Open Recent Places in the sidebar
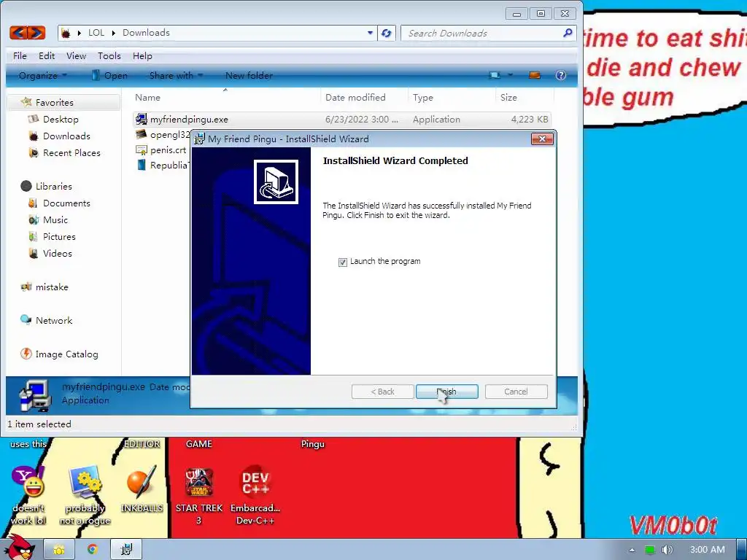The image size is (747, 560). pyautogui.click(x=71, y=153)
